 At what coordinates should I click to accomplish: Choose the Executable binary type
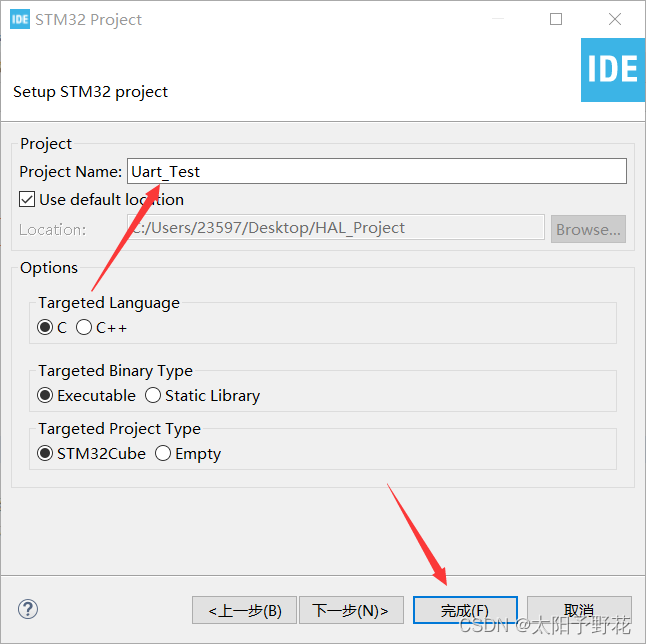tap(44, 395)
